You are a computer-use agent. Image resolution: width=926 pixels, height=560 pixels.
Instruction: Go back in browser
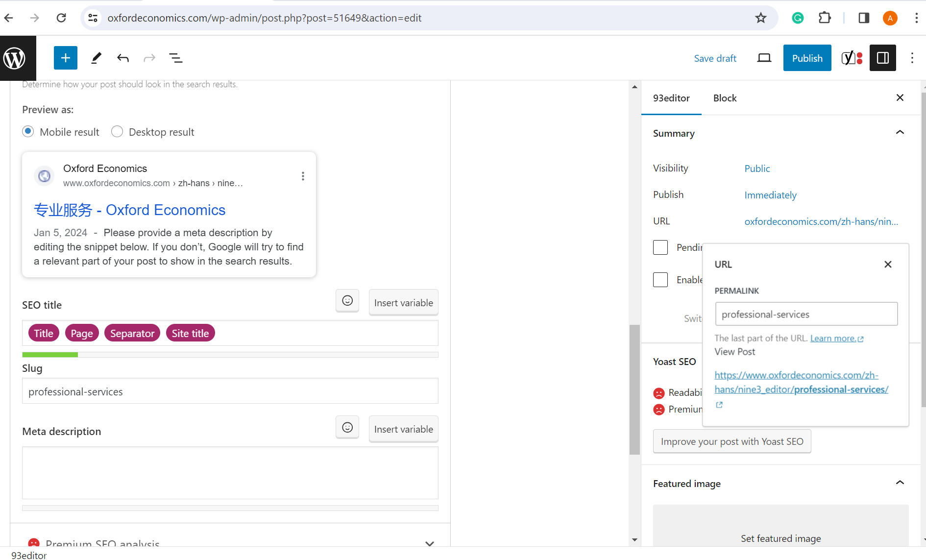(9, 18)
